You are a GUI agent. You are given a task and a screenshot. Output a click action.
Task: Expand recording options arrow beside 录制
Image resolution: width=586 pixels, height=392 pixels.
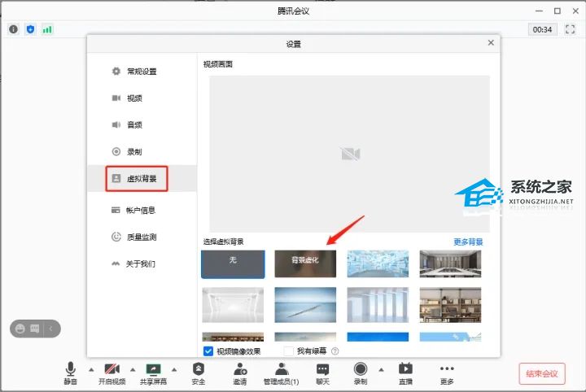(381, 370)
